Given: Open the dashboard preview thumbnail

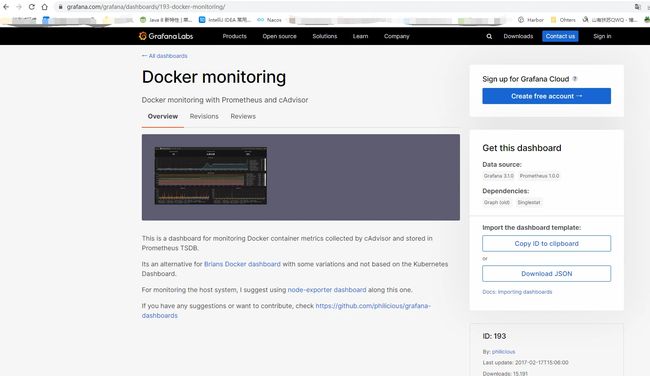Looking at the screenshot, I should coord(211,175).
